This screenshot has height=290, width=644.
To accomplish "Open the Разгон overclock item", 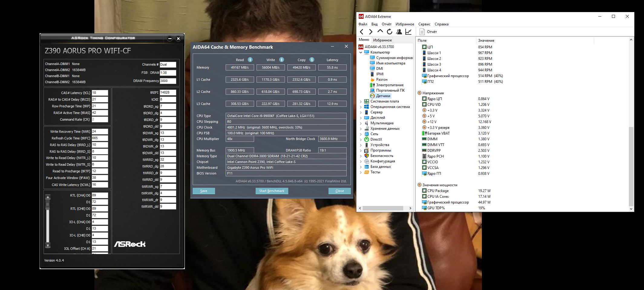I will point(382,80).
